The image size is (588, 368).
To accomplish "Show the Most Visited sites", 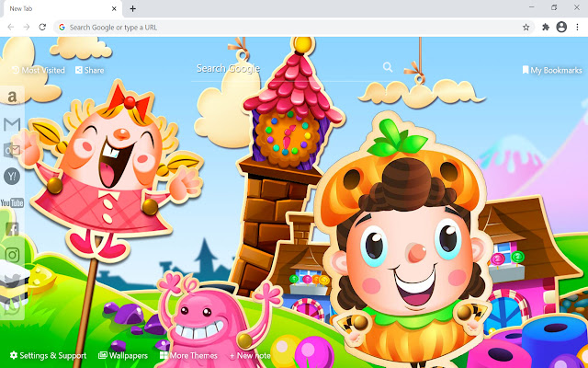I will tap(39, 70).
